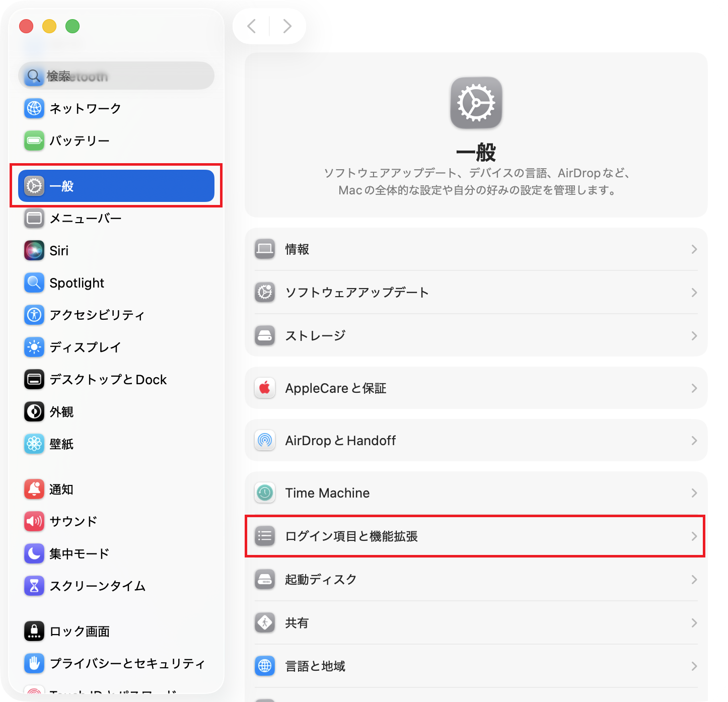Go forward with the forward arrow
Screen dimensions: 728x702
tap(287, 26)
